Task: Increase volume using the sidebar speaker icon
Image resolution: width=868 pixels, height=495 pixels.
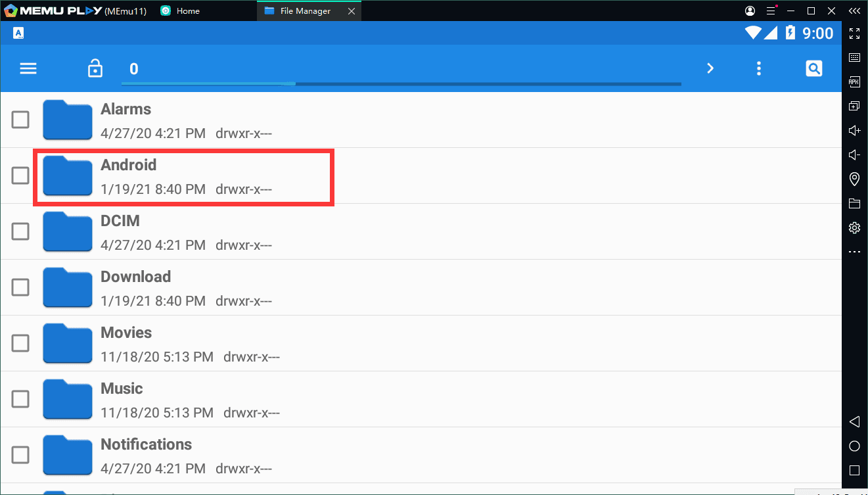Action: pyautogui.click(x=854, y=131)
